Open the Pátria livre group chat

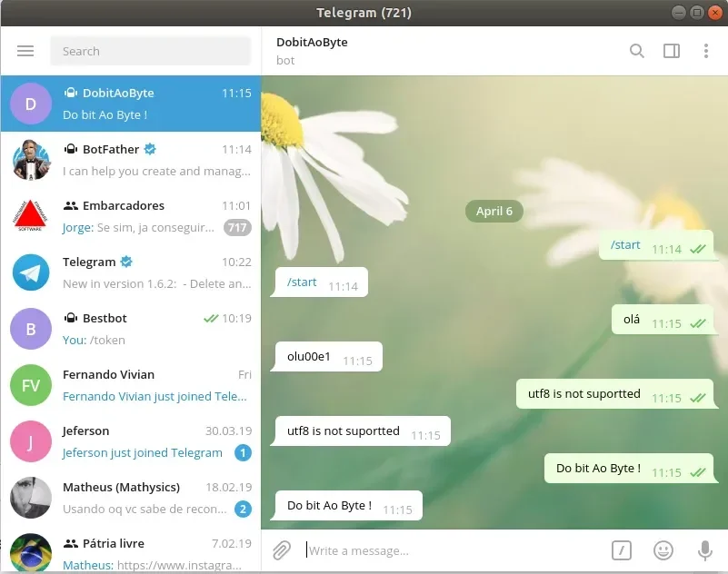tap(131, 549)
